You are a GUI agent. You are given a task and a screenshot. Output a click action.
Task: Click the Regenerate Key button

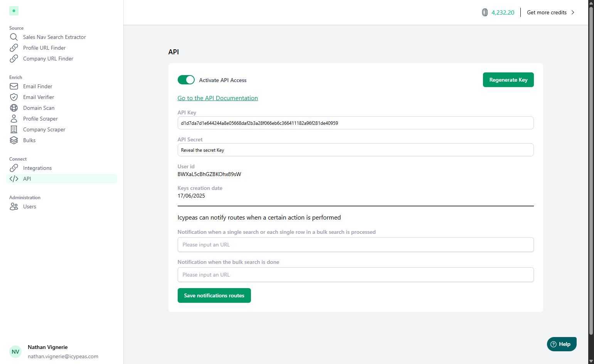coord(508,80)
